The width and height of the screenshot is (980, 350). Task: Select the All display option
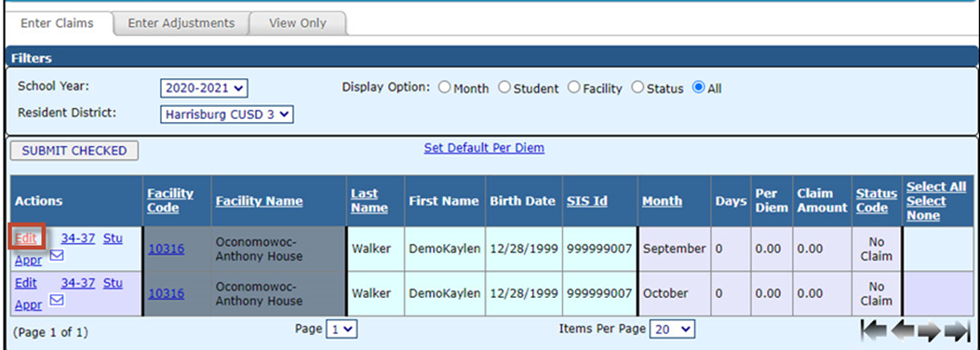[698, 88]
